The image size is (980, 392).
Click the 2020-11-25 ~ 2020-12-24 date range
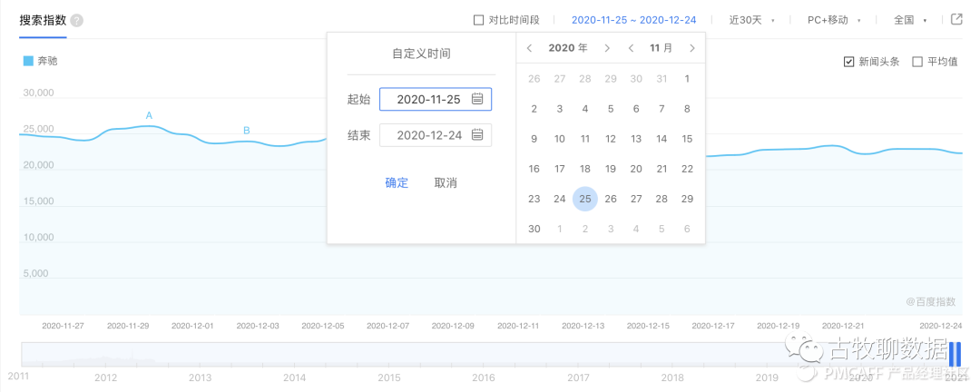pyautogui.click(x=633, y=20)
